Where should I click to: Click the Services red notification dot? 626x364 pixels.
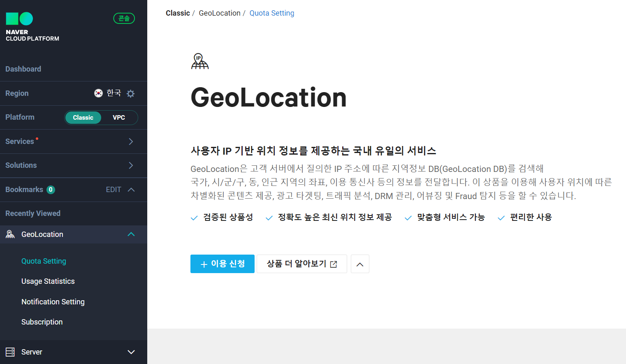pyautogui.click(x=37, y=139)
